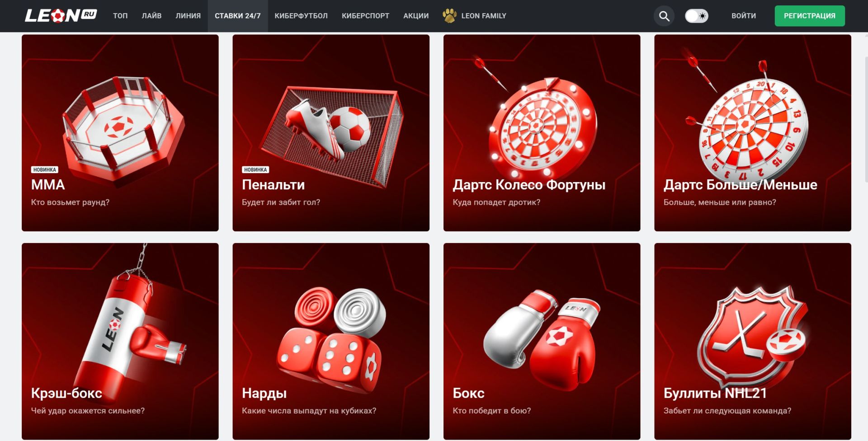This screenshot has height=441, width=868.
Task: Open the Крэш-бокс punching bag tile
Action: [120, 341]
